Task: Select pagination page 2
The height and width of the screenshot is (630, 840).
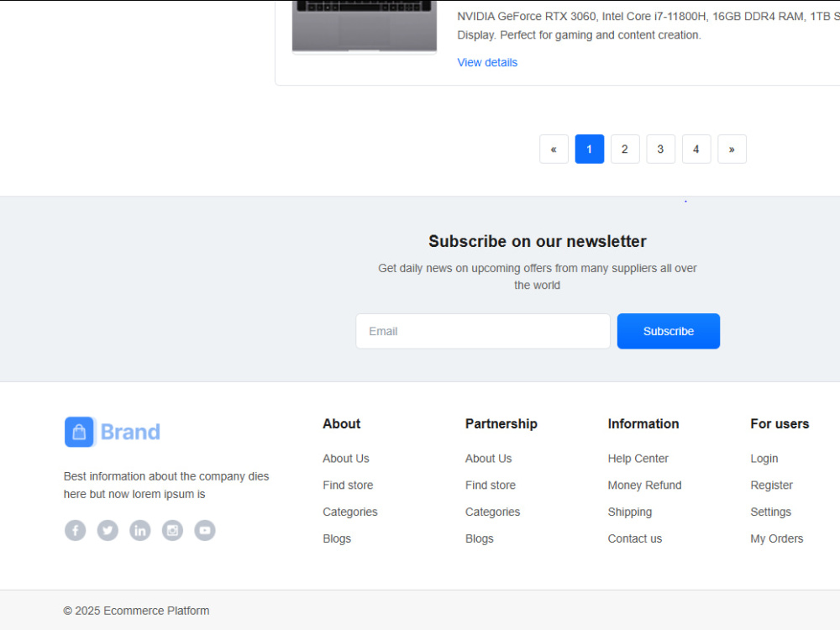Action: (x=625, y=149)
